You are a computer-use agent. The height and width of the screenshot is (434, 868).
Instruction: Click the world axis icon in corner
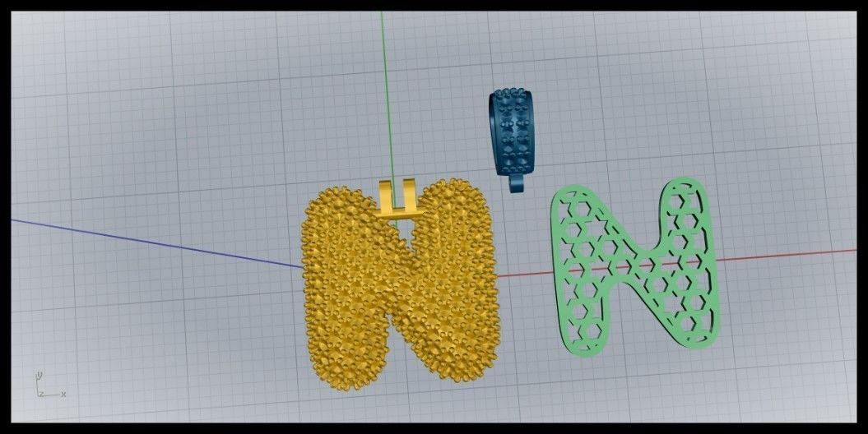coord(50,386)
